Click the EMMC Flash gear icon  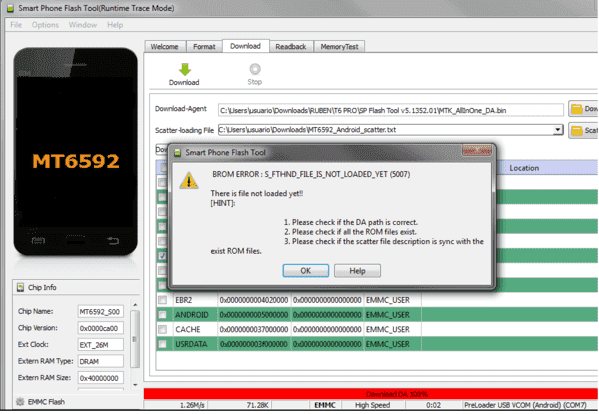[x=20, y=401]
